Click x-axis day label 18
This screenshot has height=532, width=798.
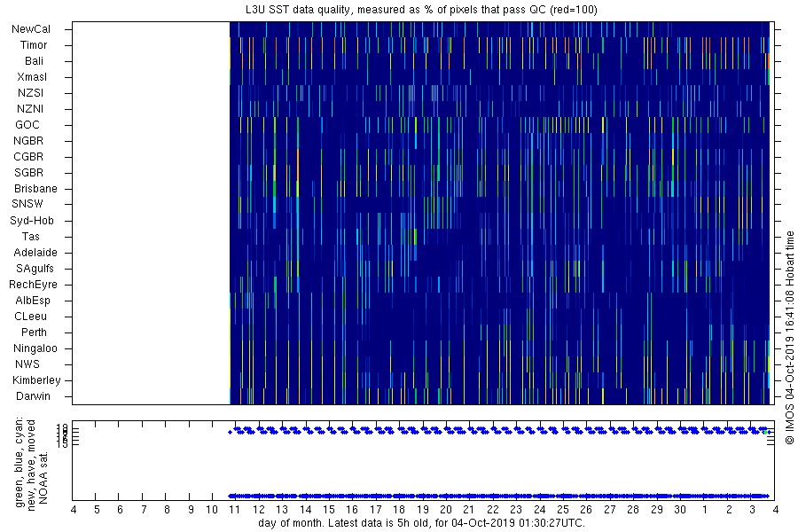click(x=399, y=510)
